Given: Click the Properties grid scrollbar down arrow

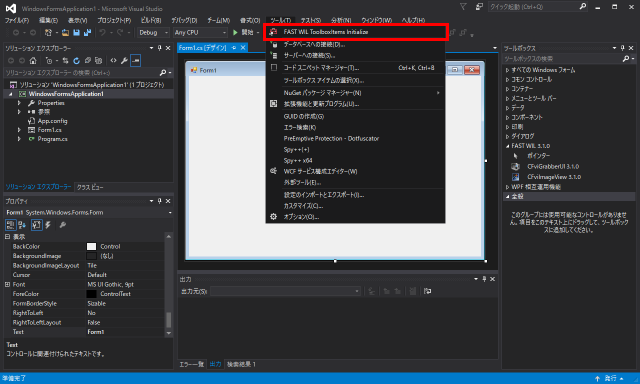Looking at the screenshot, I should point(169,333).
